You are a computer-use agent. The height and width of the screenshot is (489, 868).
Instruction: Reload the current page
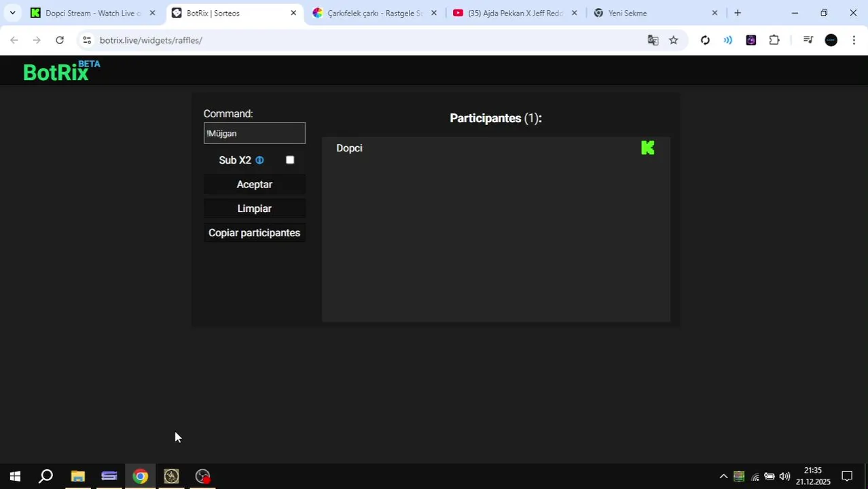60,40
